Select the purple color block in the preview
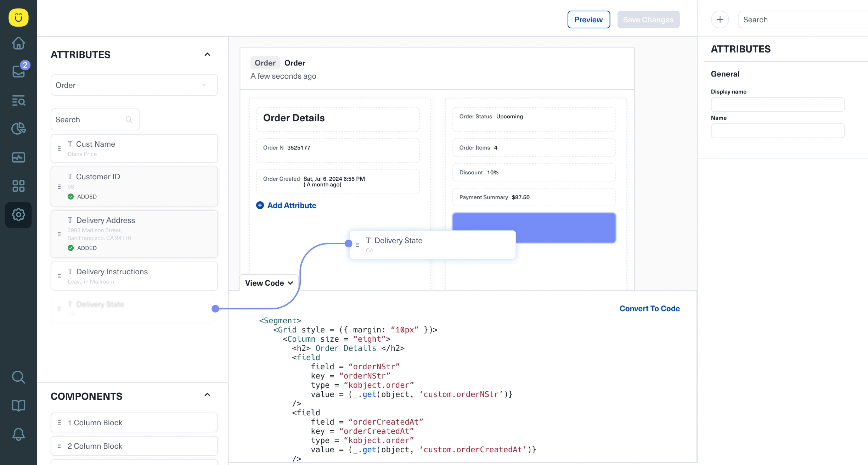Viewport: 868px width, 465px height. pyautogui.click(x=534, y=228)
